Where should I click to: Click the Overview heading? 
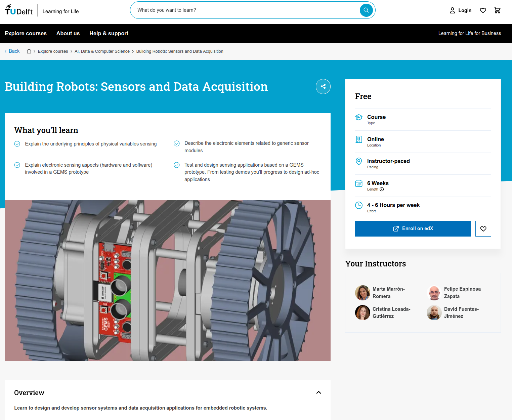pos(29,393)
